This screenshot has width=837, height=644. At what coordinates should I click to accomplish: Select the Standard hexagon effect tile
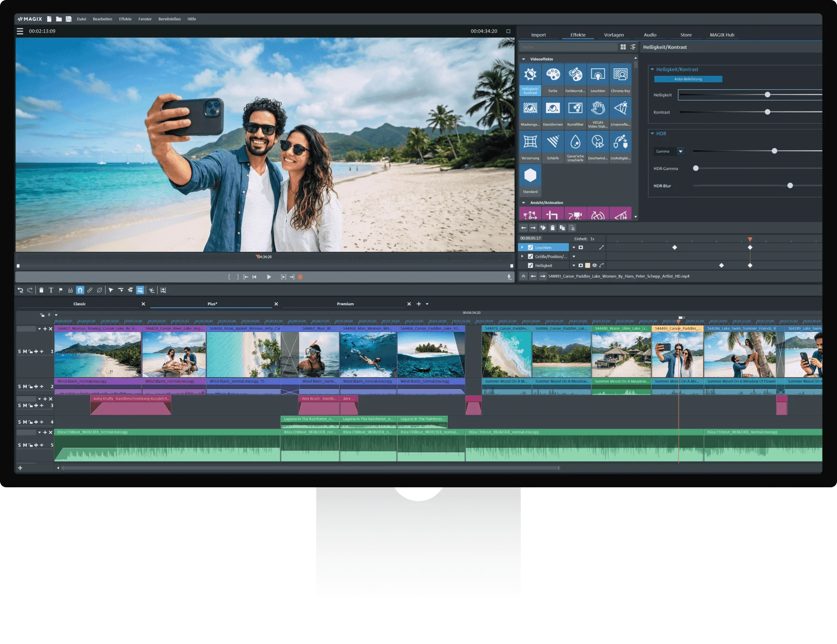(x=530, y=180)
